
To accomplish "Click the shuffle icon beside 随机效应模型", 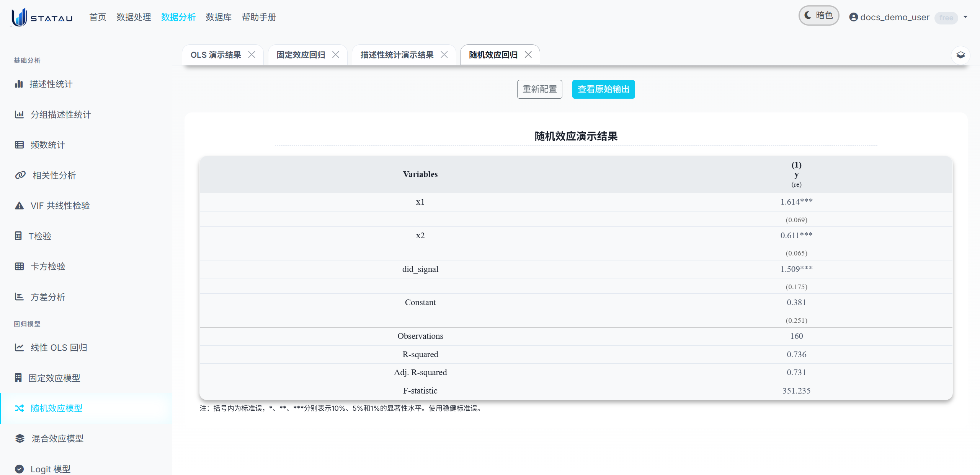I will [19, 408].
